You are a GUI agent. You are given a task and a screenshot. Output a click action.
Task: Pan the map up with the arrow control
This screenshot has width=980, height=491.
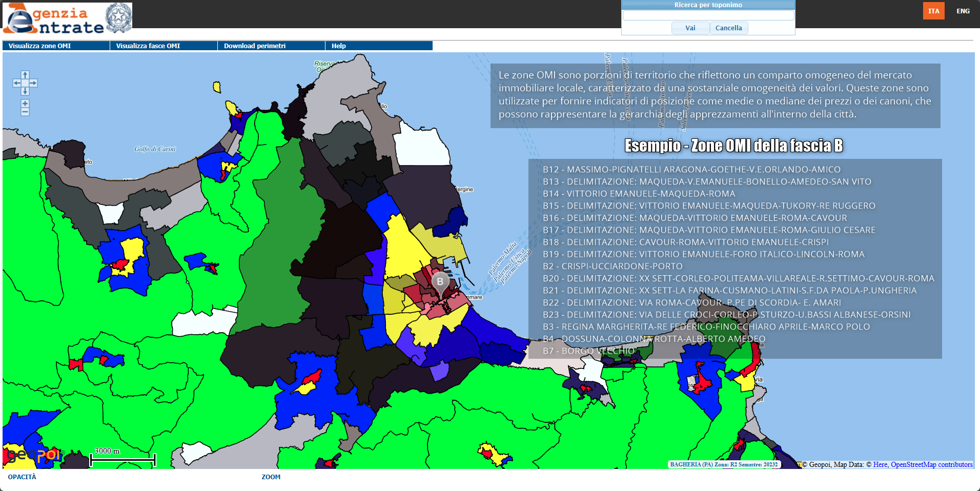coord(25,75)
